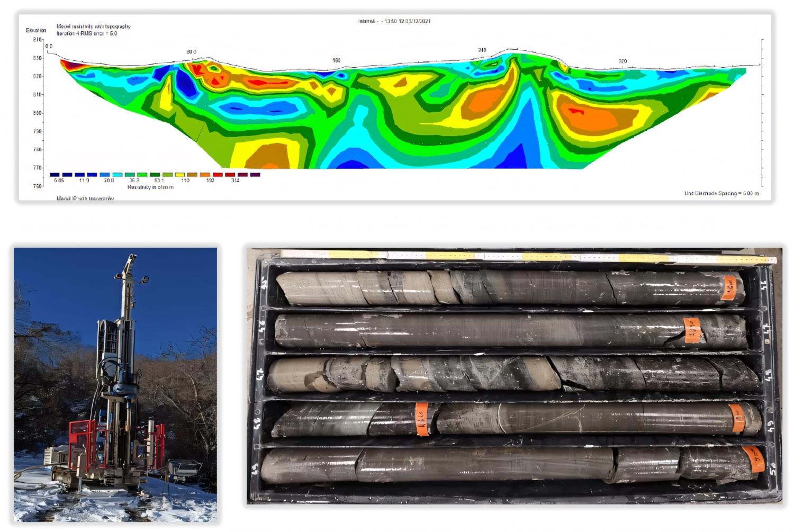Click the "320" distance marker
The width and height of the screenshot is (794, 532).
click(622, 61)
